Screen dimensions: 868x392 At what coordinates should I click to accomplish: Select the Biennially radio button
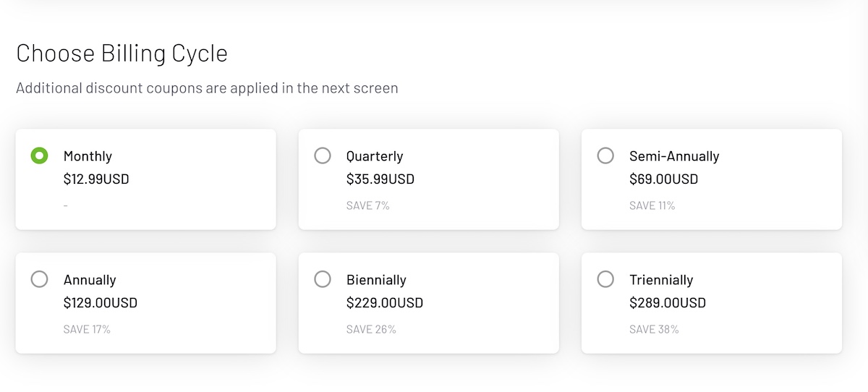tap(323, 279)
